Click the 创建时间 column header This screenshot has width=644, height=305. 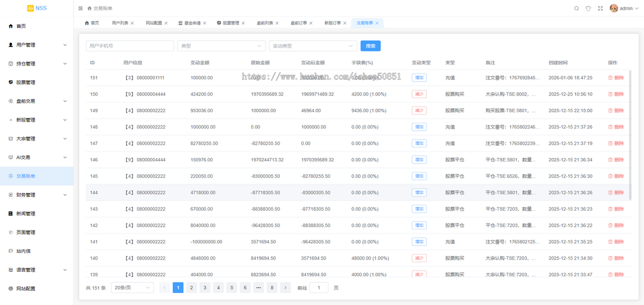click(x=558, y=63)
